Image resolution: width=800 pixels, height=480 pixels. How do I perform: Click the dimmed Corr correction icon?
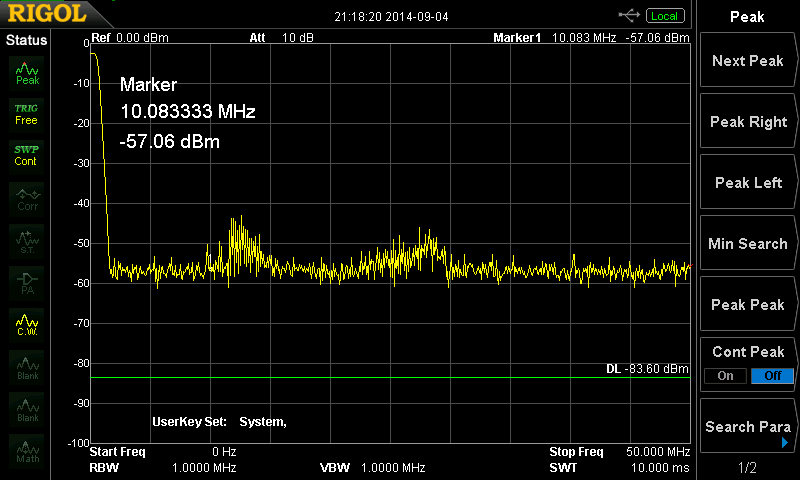[x=27, y=199]
